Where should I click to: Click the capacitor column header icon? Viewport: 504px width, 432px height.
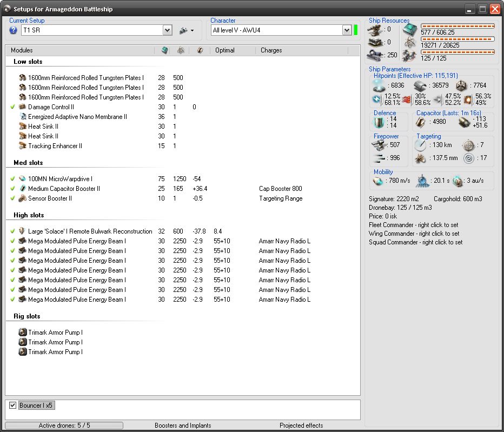pos(200,50)
